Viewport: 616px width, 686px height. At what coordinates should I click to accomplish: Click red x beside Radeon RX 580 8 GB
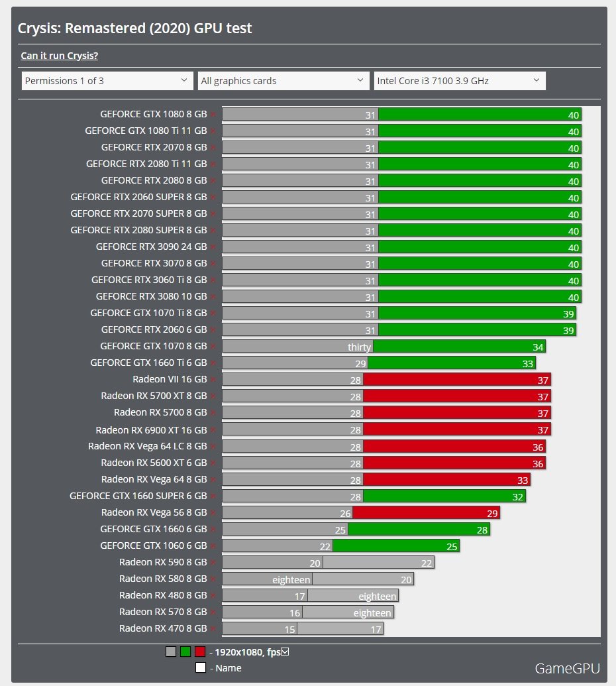pos(213,579)
